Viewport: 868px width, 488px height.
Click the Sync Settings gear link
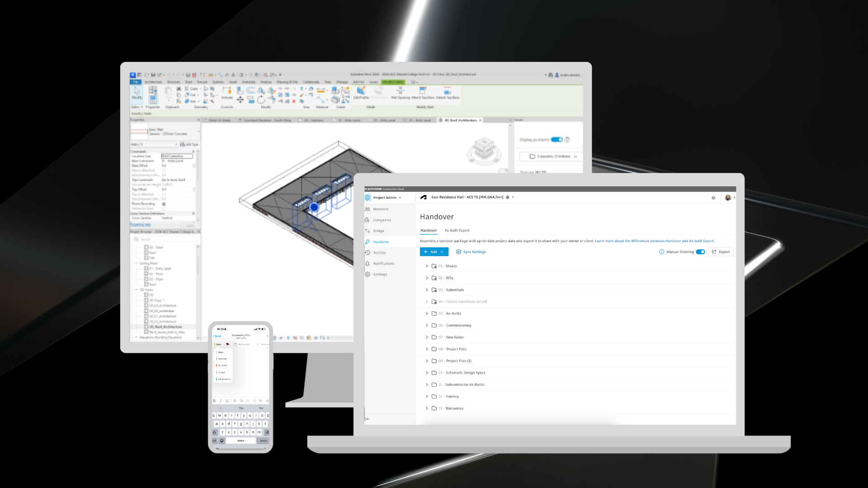coord(471,252)
